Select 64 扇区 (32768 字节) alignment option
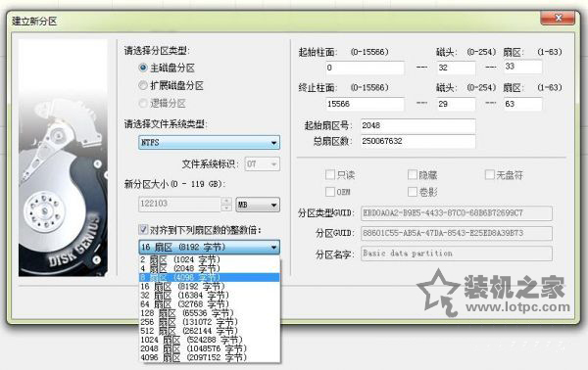 coord(210,304)
